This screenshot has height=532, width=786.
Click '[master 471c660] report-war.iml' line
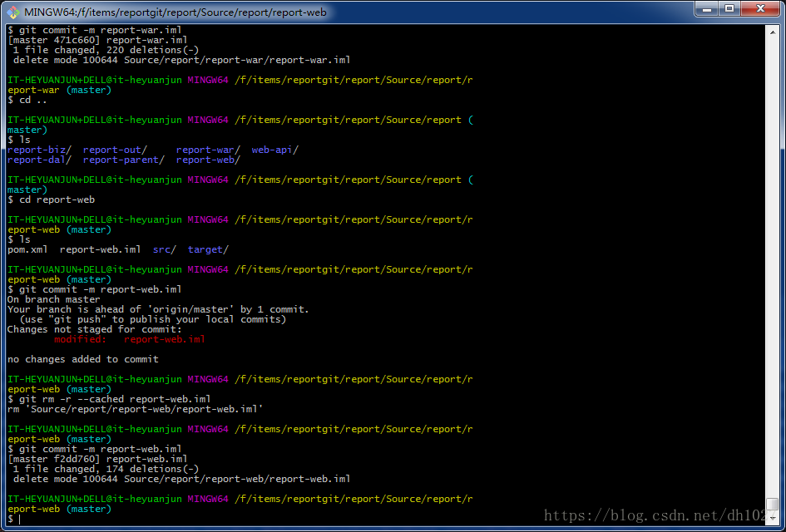98,40
